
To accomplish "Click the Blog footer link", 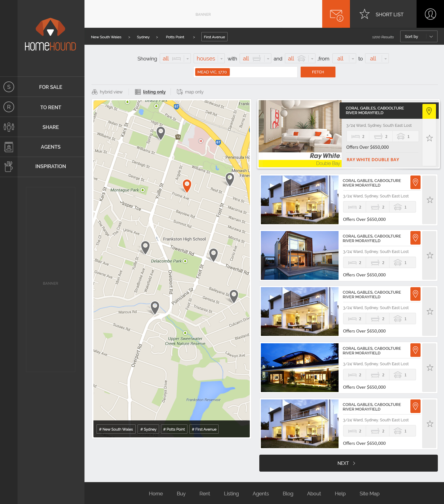I will click(288, 494).
